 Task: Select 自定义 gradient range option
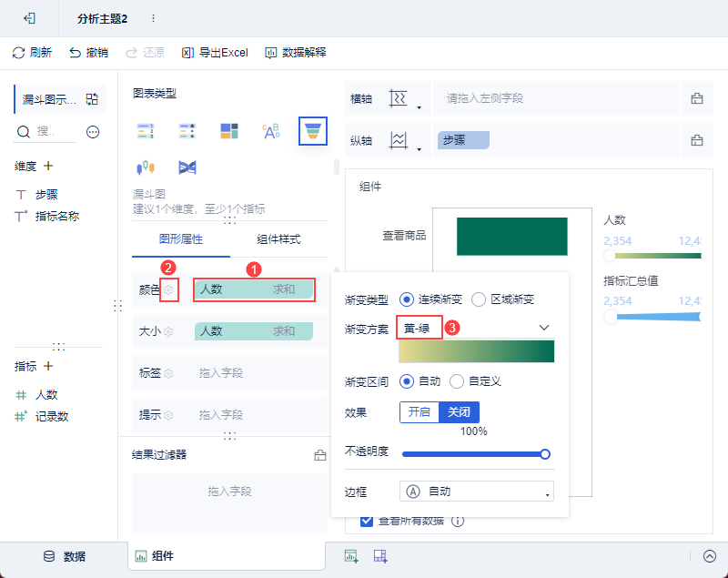(x=457, y=380)
